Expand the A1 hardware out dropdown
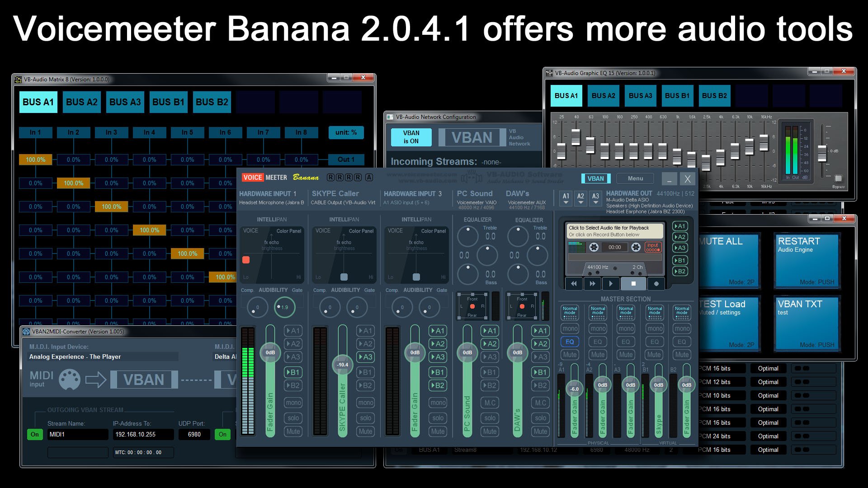This screenshot has height=488, width=868. pos(566,198)
